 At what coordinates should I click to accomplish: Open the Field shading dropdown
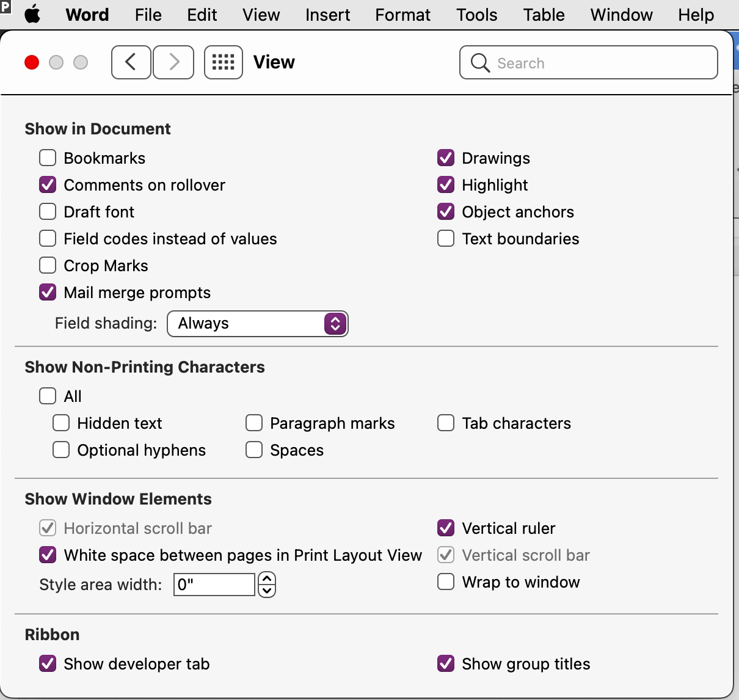tap(257, 324)
